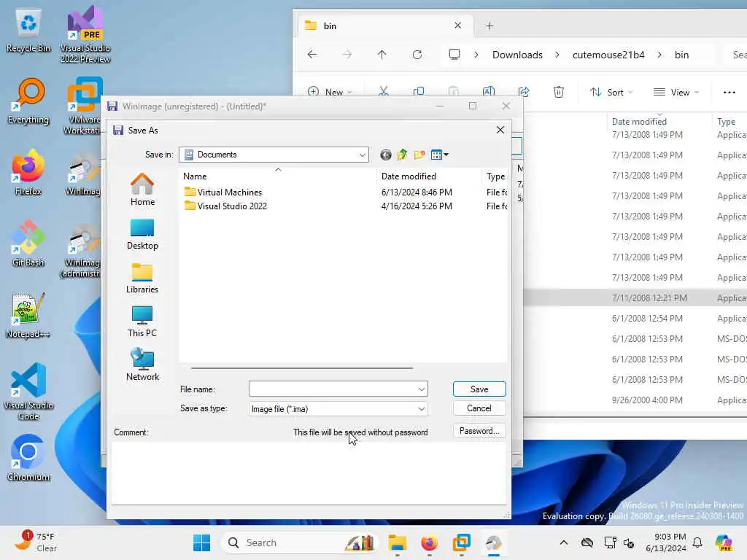The width and height of the screenshot is (747, 560).
Task: Open the View dropdown in File Explorer
Action: pyautogui.click(x=676, y=93)
